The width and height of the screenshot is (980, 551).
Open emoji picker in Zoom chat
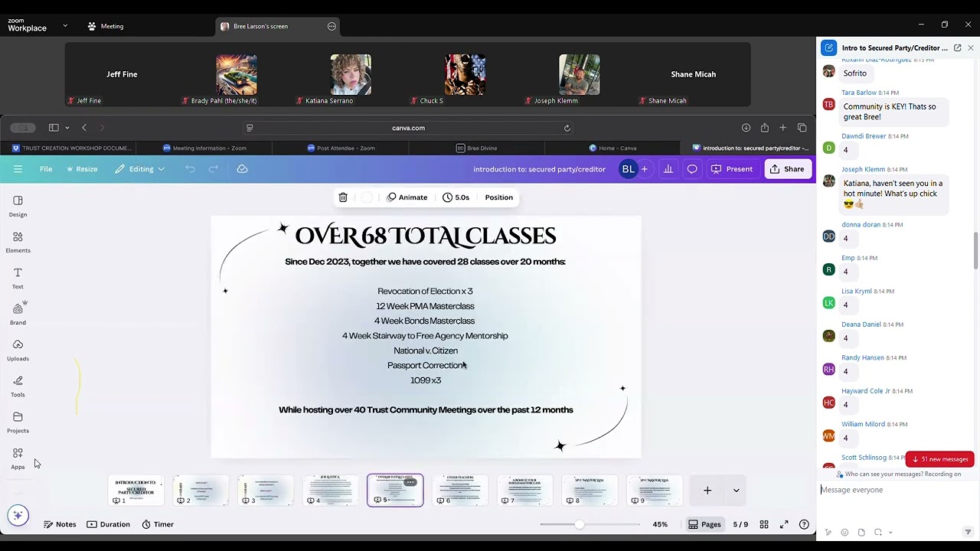[844, 533]
